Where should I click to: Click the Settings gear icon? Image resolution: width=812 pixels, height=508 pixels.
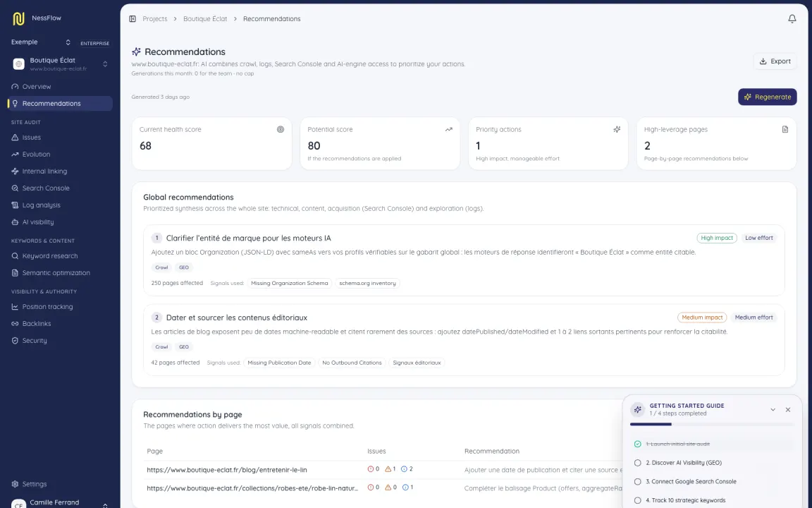click(x=15, y=484)
